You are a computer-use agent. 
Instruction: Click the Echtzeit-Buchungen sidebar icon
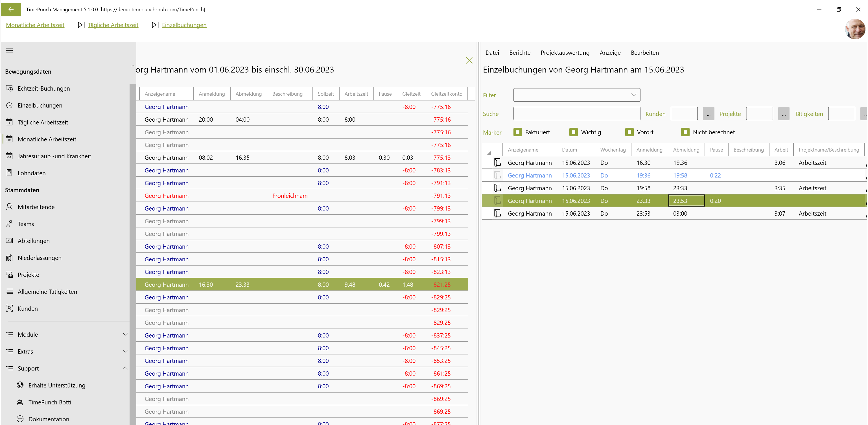tap(9, 88)
